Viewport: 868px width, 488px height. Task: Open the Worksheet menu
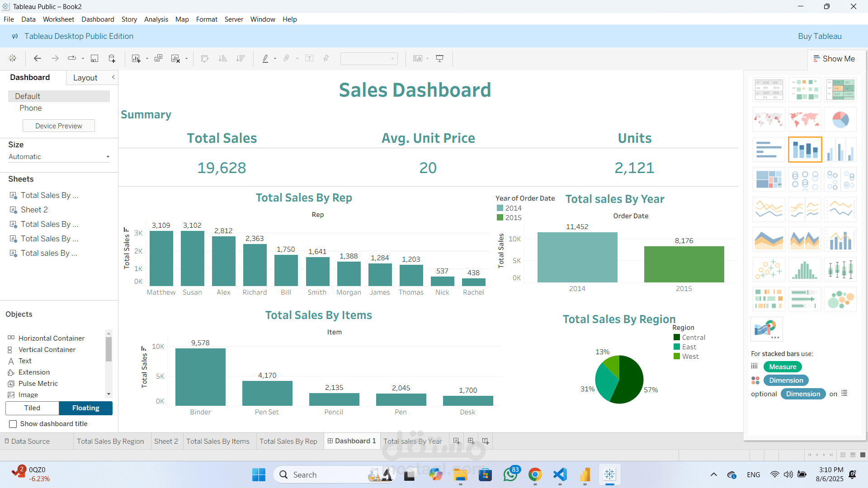coord(58,19)
